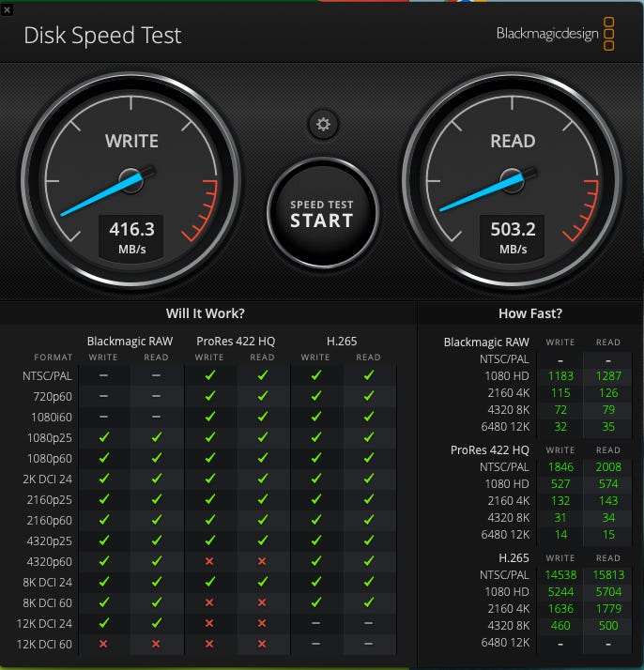Click ProRes 422 HQ write cross for 4320p60
The image size is (644, 670).
209,561
